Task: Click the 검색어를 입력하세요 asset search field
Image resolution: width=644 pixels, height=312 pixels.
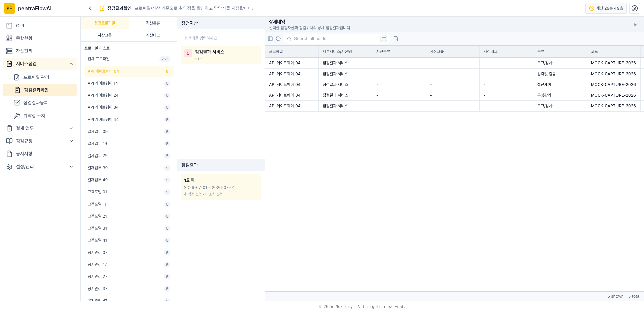Action: tap(221, 38)
